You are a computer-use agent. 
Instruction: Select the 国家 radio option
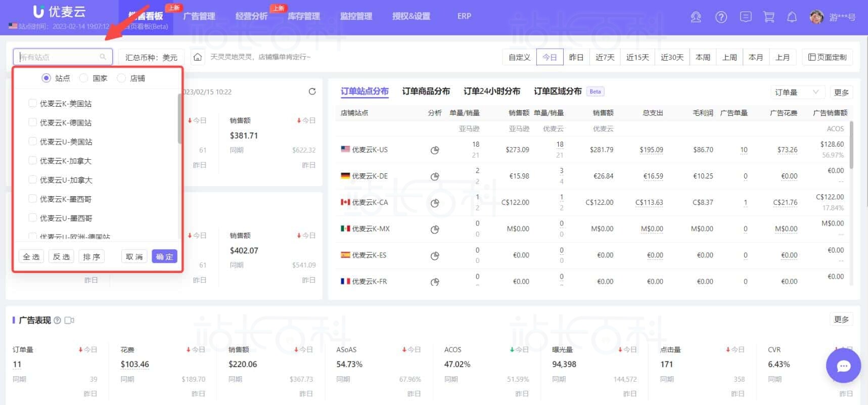(83, 78)
